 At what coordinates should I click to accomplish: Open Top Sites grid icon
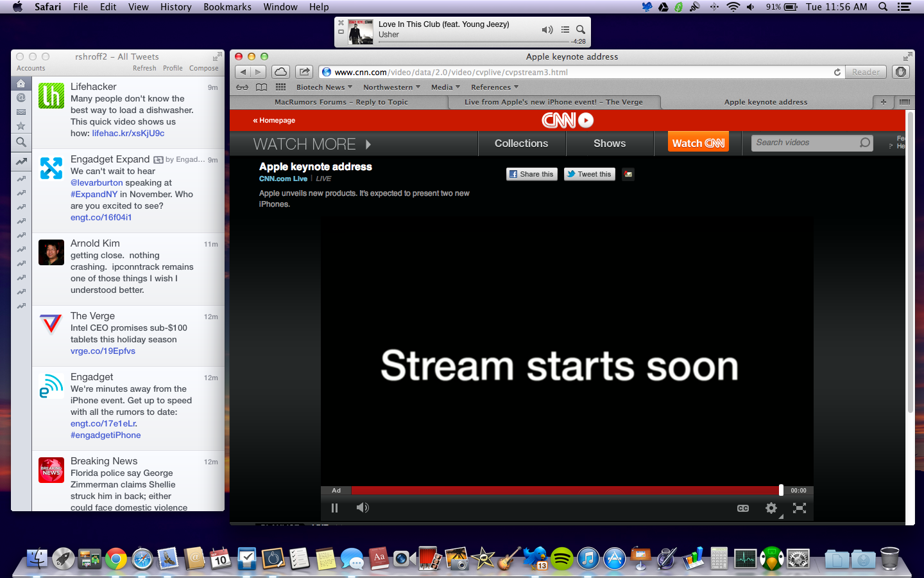(281, 87)
